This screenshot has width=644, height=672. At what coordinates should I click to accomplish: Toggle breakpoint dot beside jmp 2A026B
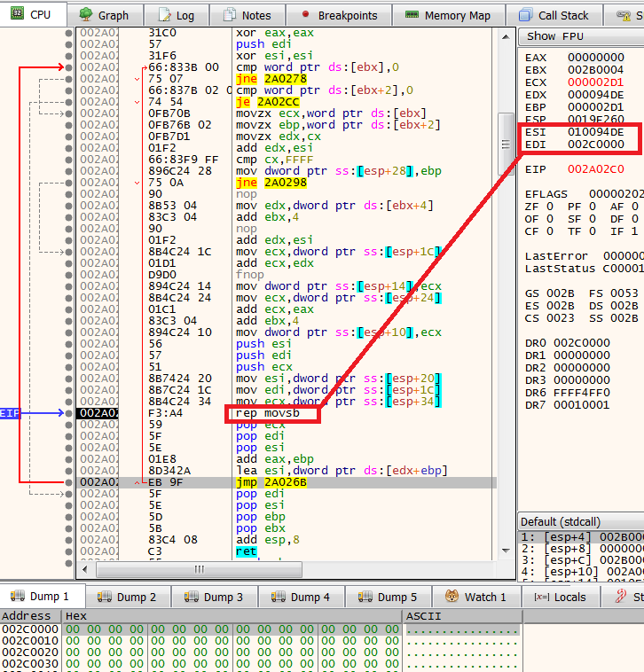[x=68, y=482]
